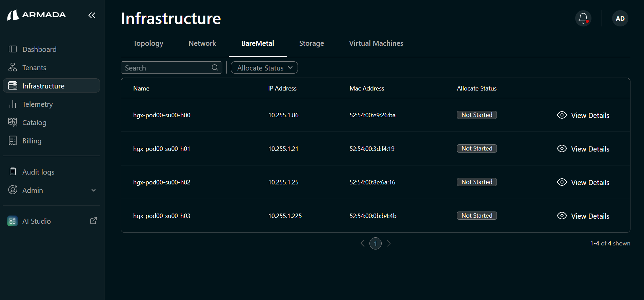Click IP address 10.255.1.225
The width and height of the screenshot is (644, 300).
tap(285, 216)
